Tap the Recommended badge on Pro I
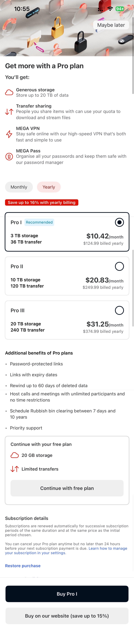 pos(39,222)
